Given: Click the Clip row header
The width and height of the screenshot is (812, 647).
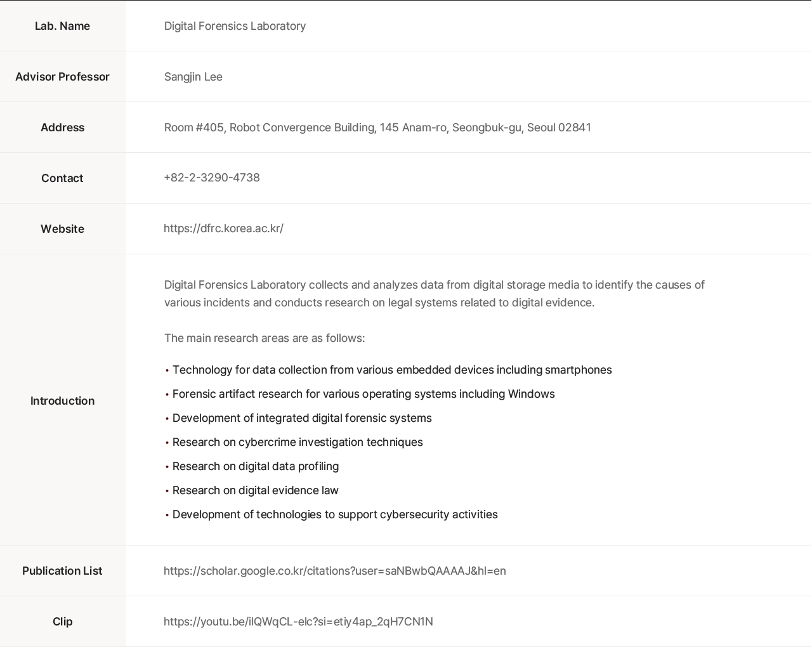Looking at the screenshot, I should pyautogui.click(x=62, y=622).
